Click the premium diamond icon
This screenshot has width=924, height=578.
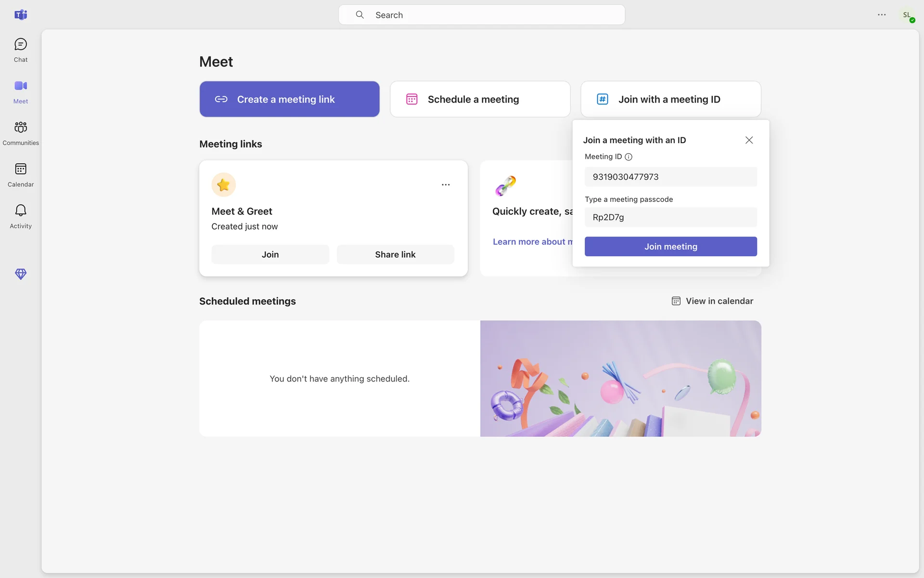click(20, 274)
